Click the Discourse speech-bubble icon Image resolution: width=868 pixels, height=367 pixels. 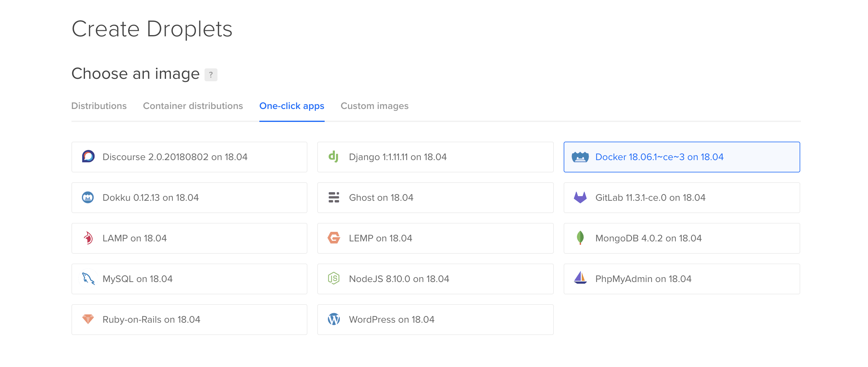tap(88, 157)
